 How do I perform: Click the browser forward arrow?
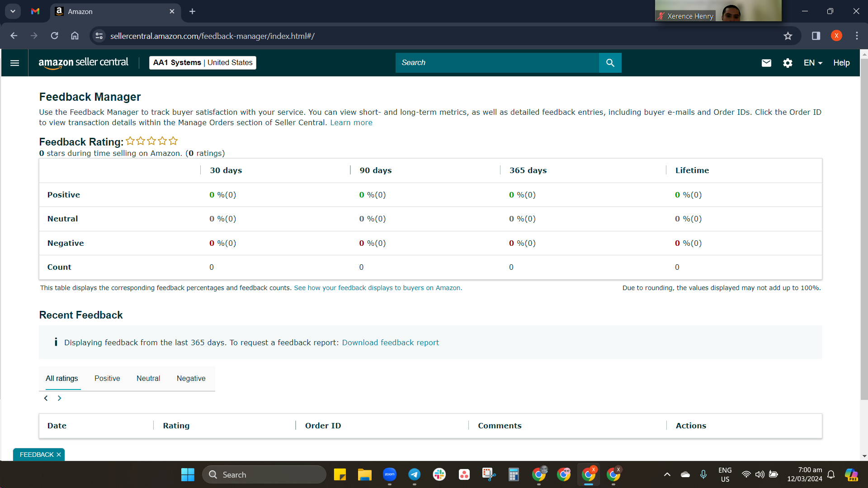click(34, 36)
